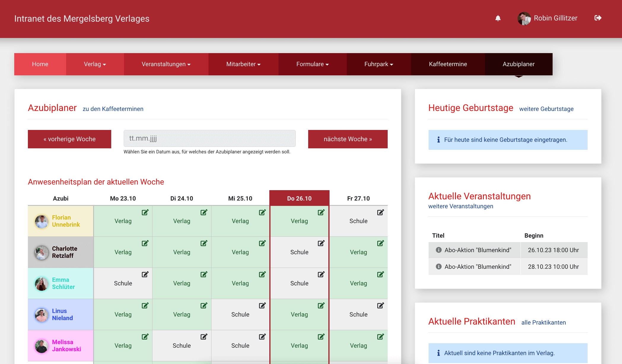Edit Melissa Jankowski's Tuesday Schule entry
622x364 pixels.
point(204,337)
